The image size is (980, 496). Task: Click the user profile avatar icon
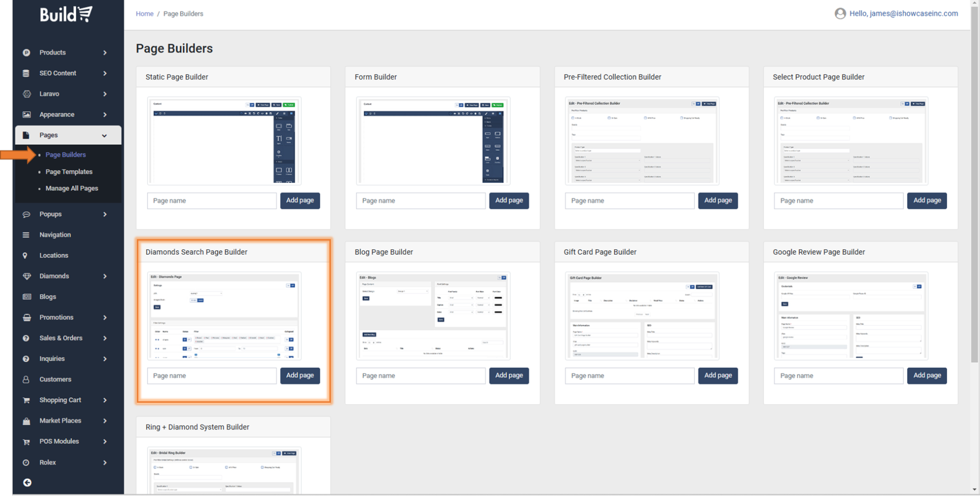point(840,13)
